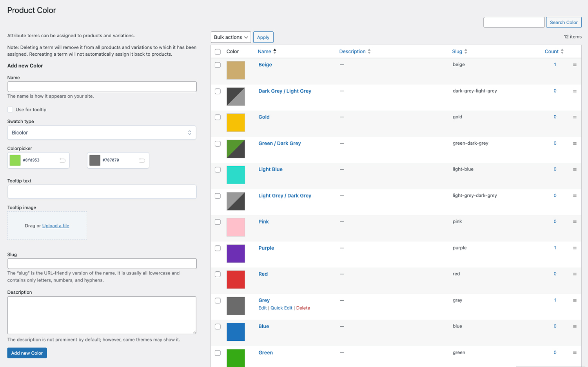Open the green #8fd953 colorpicker swatch
The width and height of the screenshot is (588, 367).
coord(15,160)
